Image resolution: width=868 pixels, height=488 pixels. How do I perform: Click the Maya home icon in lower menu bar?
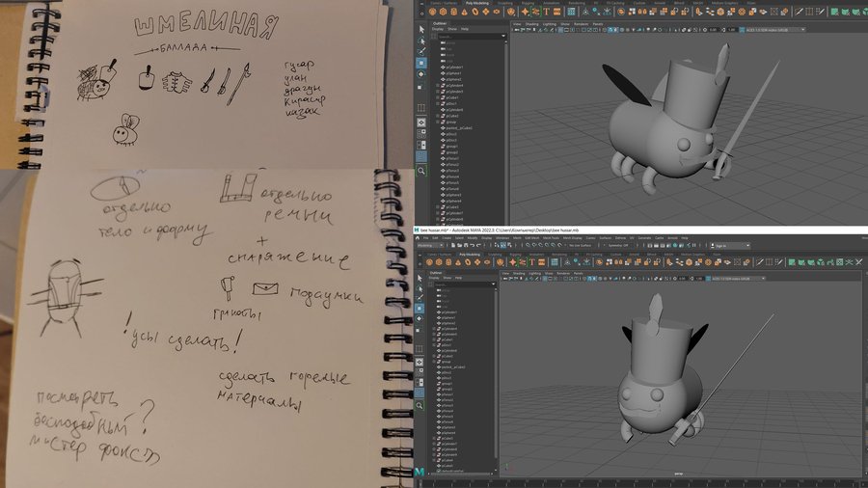(x=418, y=238)
